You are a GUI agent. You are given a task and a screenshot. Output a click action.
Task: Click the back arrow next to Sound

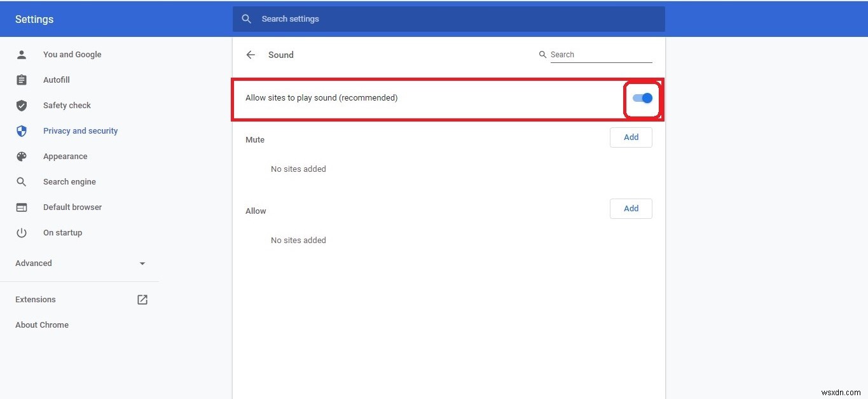[x=251, y=55]
